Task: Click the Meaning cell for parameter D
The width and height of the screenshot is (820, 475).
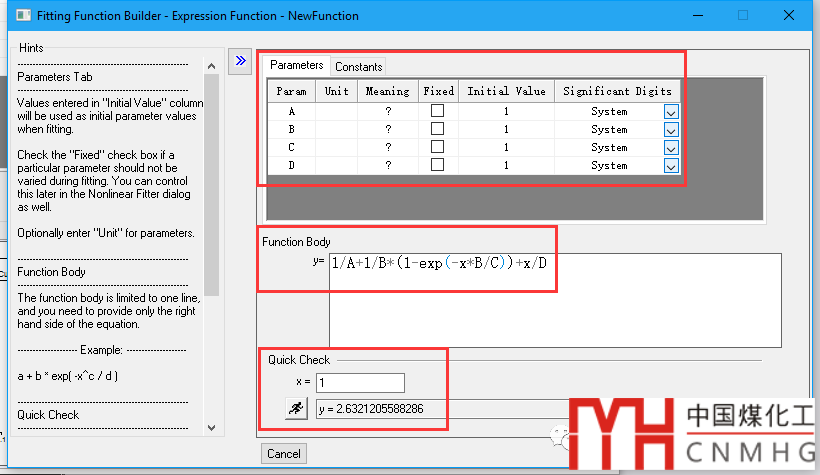Action: [x=388, y=165]
